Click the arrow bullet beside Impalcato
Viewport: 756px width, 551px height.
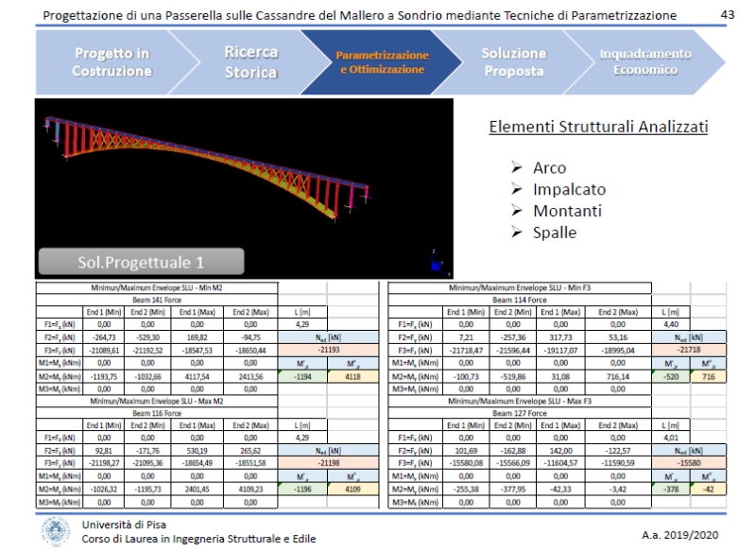(x=516, y=189)
